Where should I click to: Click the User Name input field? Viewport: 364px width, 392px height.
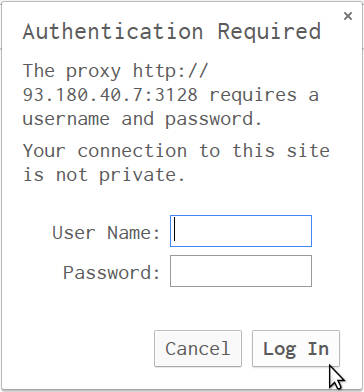pyautogui.click(x=241, y=231)
